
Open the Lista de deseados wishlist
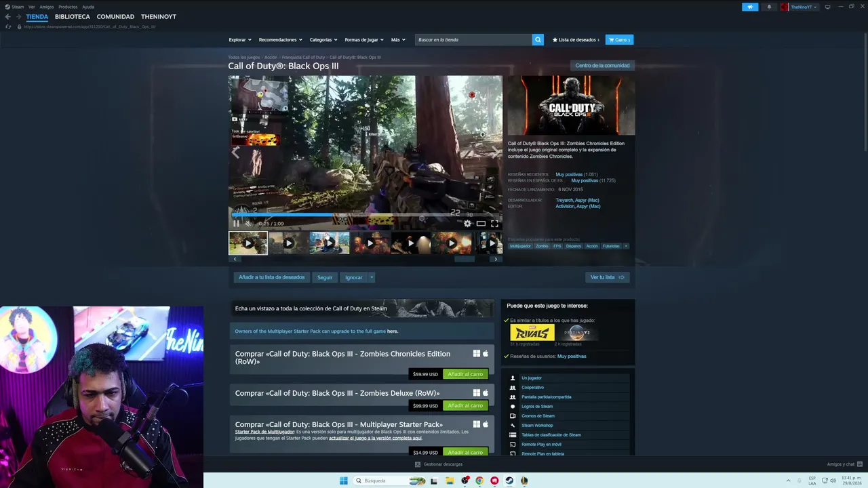[576, 40]
